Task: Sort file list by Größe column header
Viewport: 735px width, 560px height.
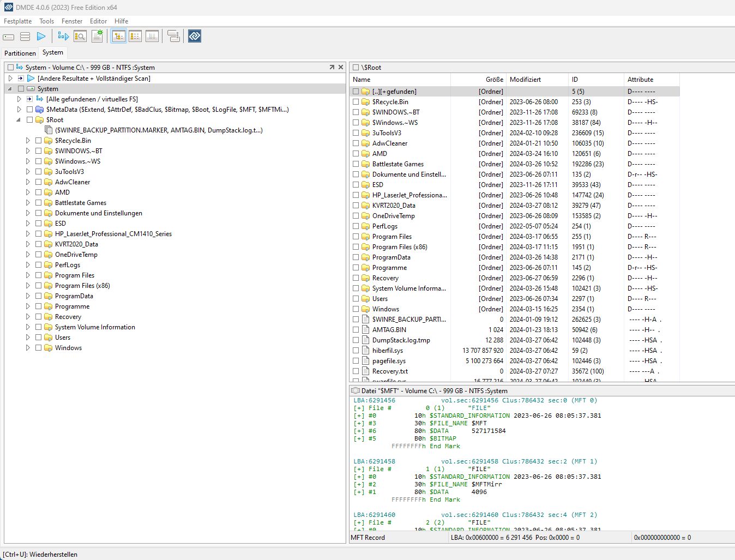Action: click(494, 80)
